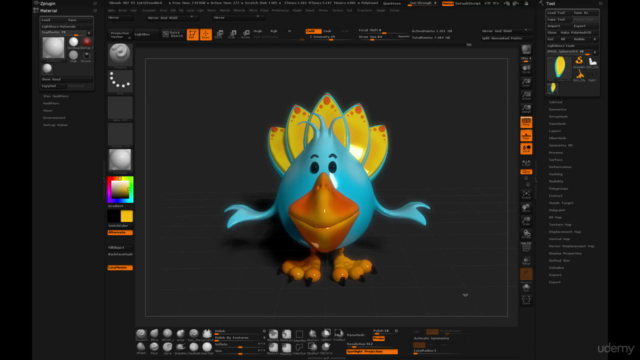Open the current brush thumbnail on left shelf
The width and height of the screenshot is (640, 360).
click(120, 55)
